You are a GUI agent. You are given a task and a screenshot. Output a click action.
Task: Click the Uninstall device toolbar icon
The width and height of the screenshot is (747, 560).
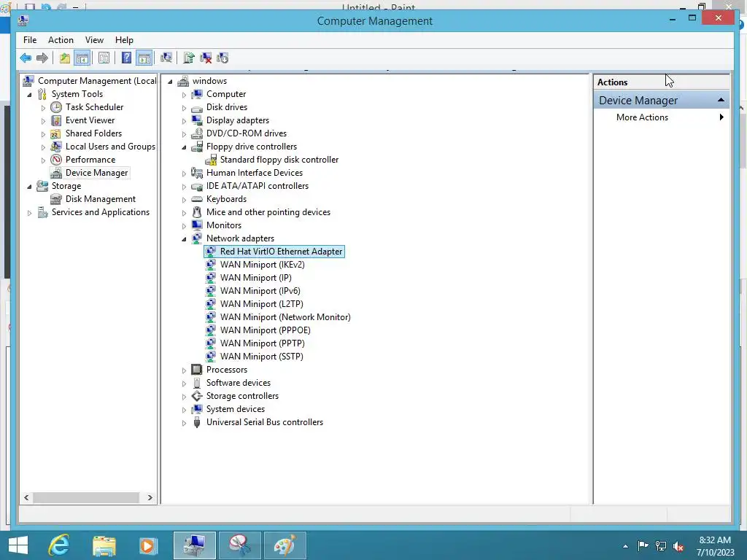[206, 58]
